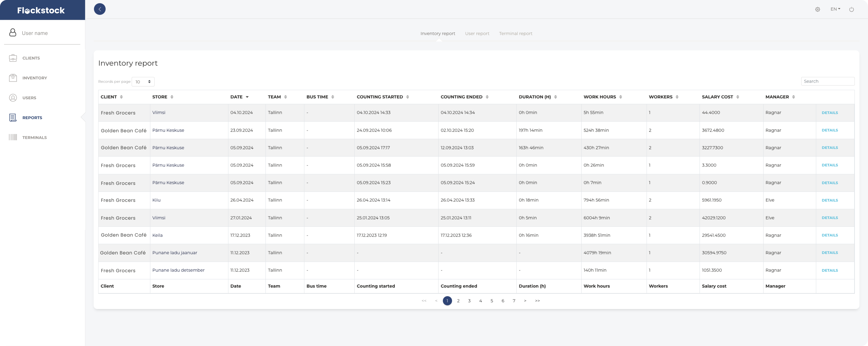Open the Clients briefcase icon

[x=13, y=58]
